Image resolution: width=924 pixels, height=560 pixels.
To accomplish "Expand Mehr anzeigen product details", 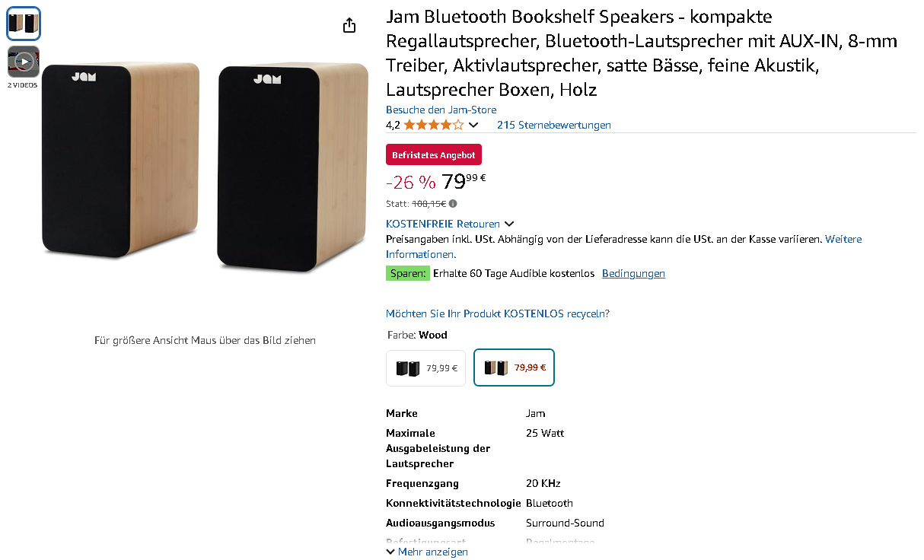I will [427, 552].
